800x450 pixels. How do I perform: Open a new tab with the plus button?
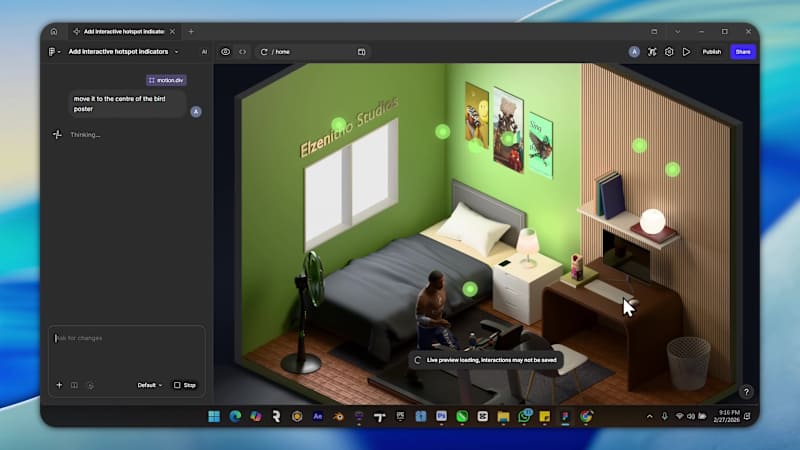(191, 32)
